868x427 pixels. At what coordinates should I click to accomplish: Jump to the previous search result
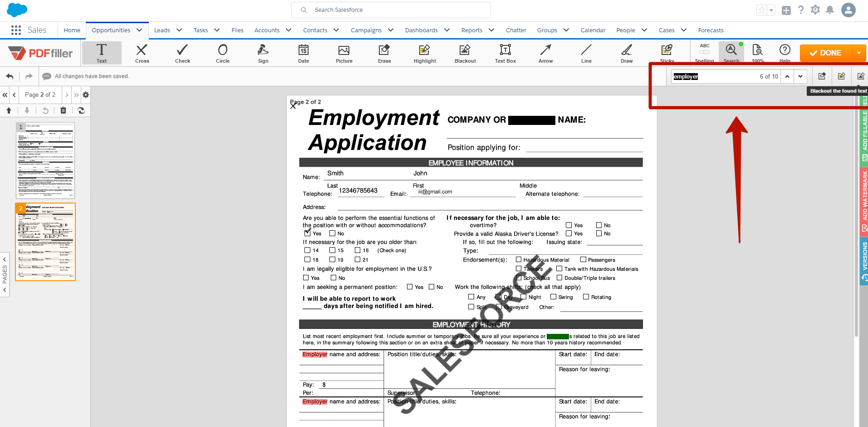(x=787, y=76)
